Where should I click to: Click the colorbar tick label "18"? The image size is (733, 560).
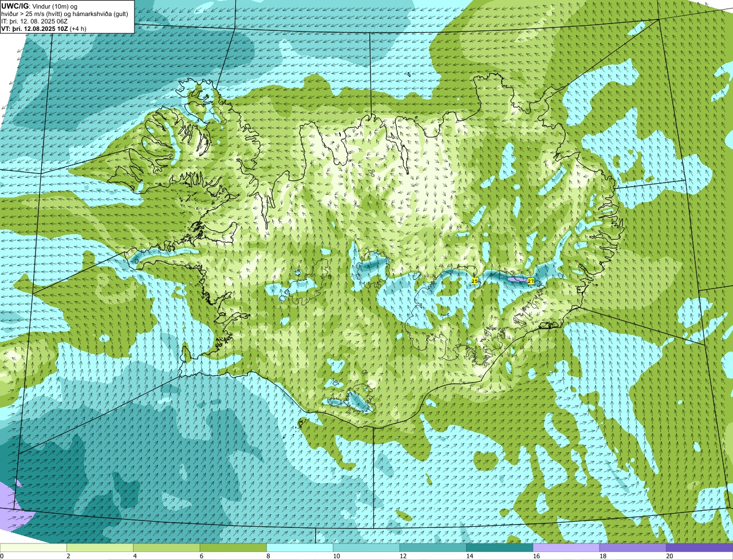(x=602, y=556)
